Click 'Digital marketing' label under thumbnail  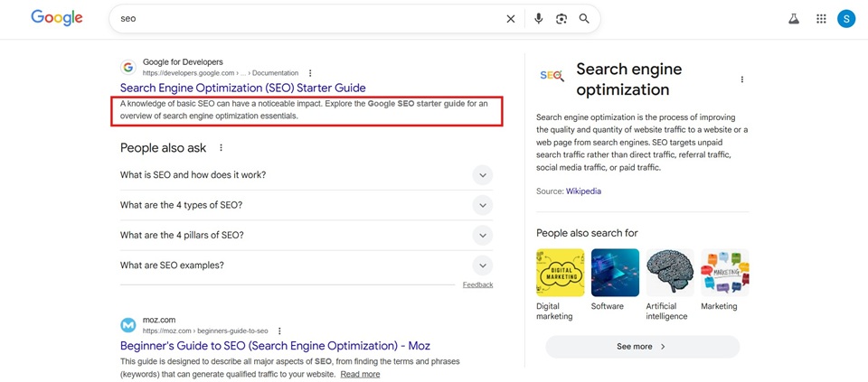(x=554, y=312)
